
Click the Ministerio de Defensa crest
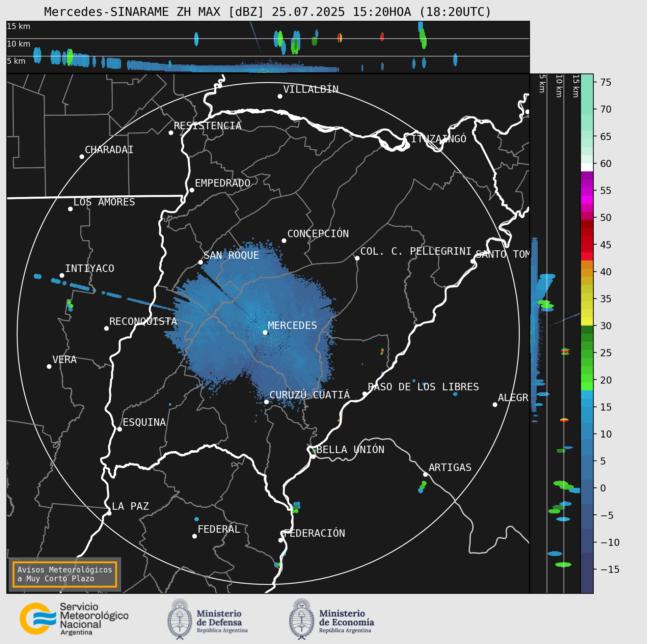click(x=180, y=619)
